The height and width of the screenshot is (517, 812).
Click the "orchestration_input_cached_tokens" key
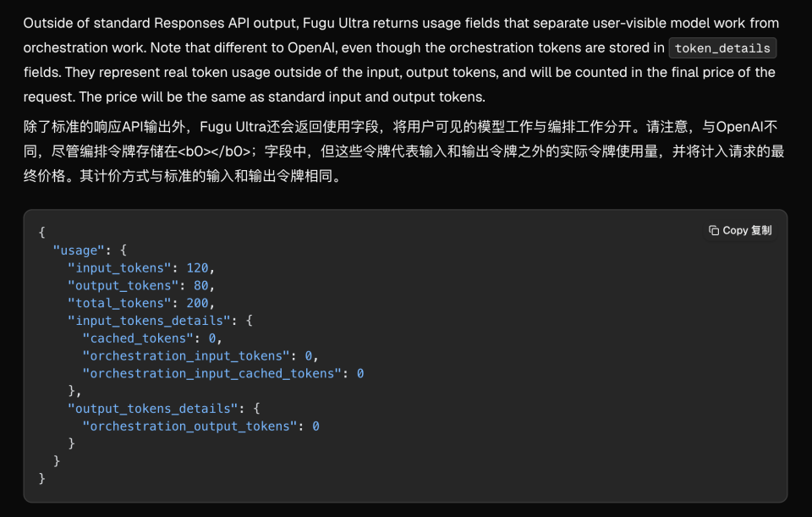[211, 374]
